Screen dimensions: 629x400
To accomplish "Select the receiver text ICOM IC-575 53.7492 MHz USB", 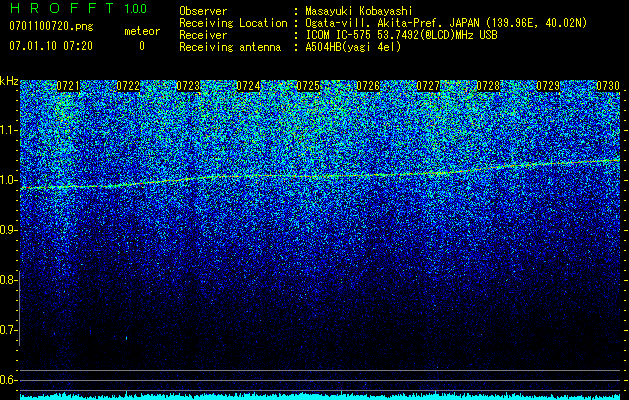I will pos(401,35).
